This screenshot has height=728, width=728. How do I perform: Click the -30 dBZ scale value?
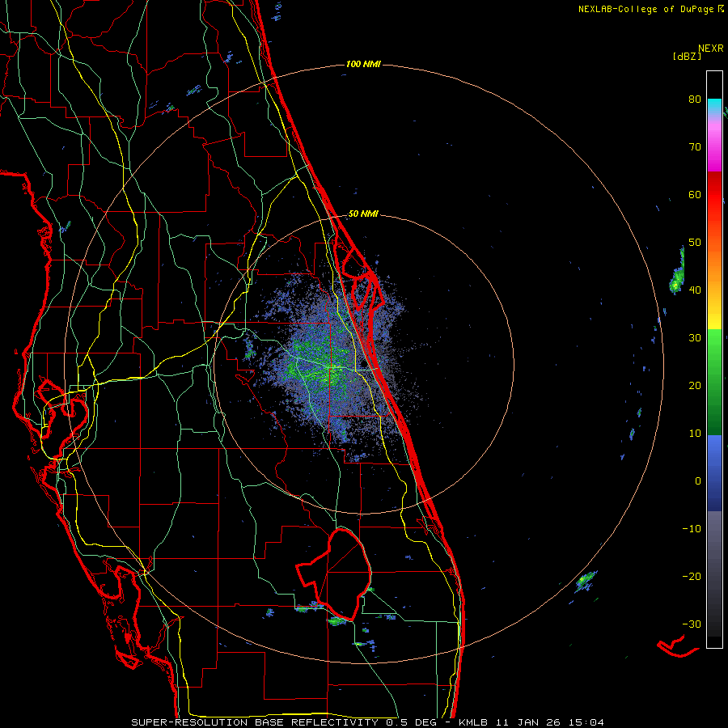tap(692, 624)
